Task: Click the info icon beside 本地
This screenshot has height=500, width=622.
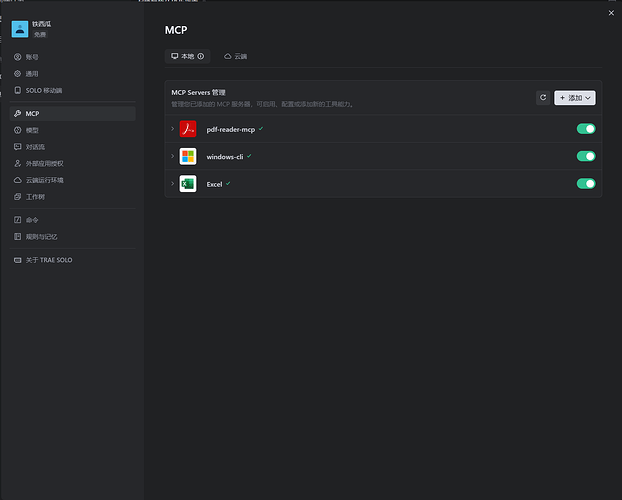Action: point(201,56)
